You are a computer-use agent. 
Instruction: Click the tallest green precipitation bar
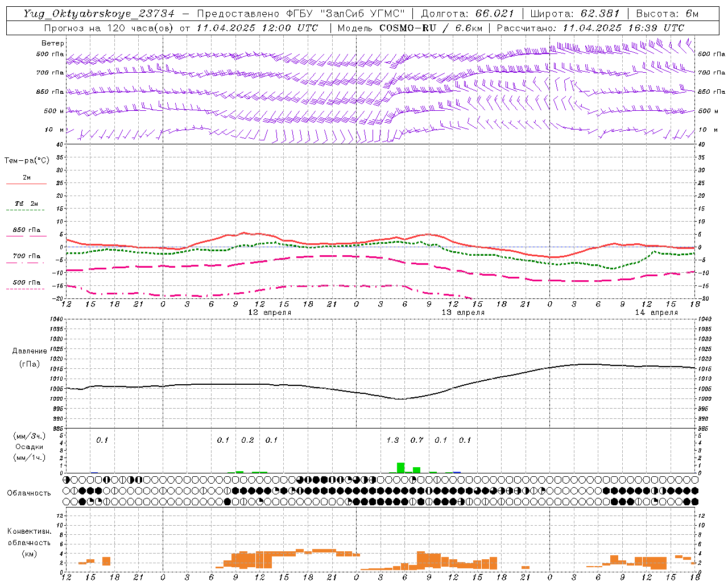[401, 468]
